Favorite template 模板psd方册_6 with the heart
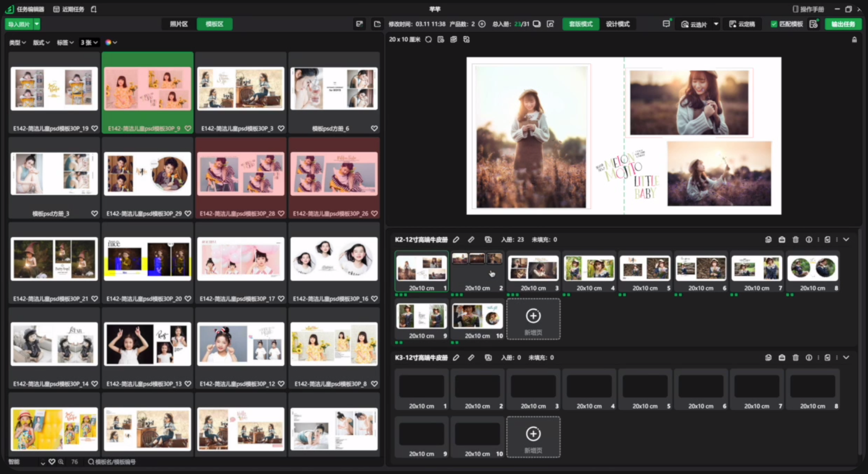868x474 pixels. 374,128
